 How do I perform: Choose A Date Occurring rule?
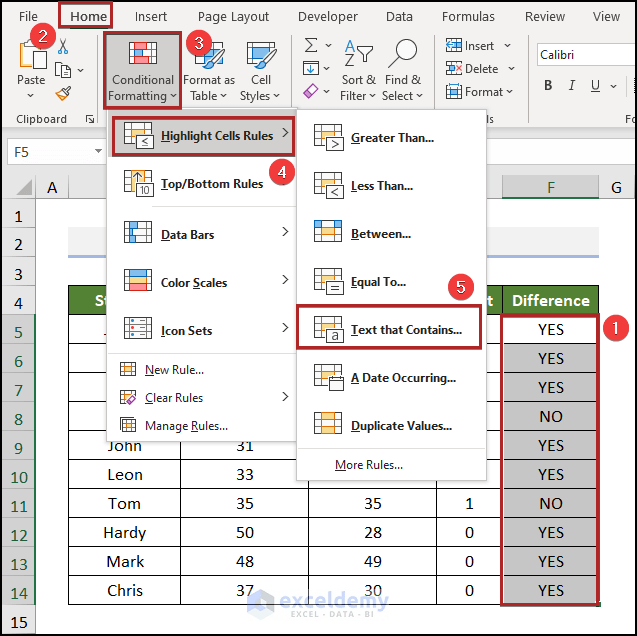point(391,378)
